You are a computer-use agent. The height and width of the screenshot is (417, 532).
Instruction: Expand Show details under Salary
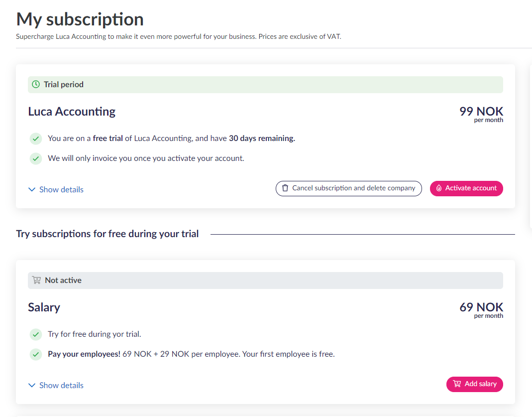tap(56, 385)
